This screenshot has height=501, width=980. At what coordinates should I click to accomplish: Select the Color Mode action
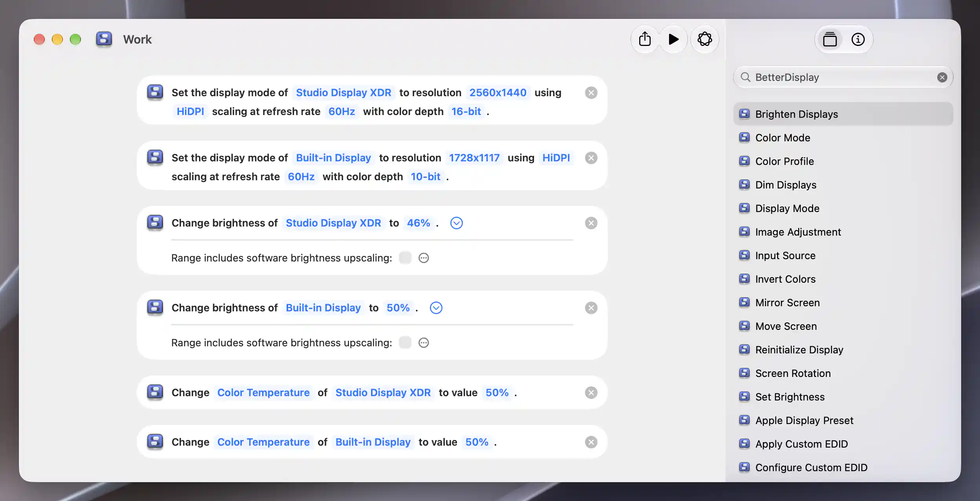(843, 138)
